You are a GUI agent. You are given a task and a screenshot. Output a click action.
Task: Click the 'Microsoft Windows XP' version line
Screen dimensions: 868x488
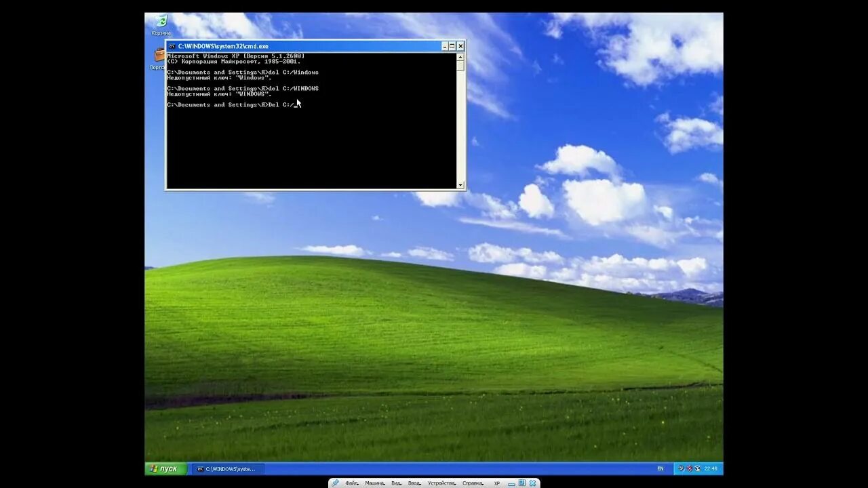click(236, 56)
